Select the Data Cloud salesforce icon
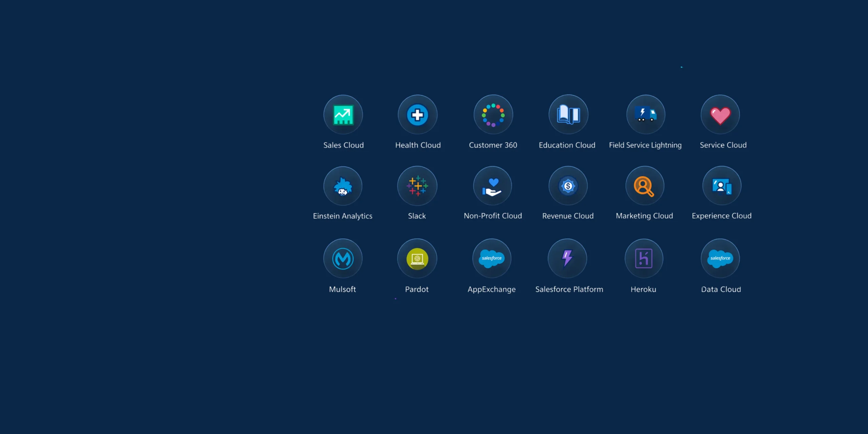The height and width of the screenshot is (434, 868). 720,259
